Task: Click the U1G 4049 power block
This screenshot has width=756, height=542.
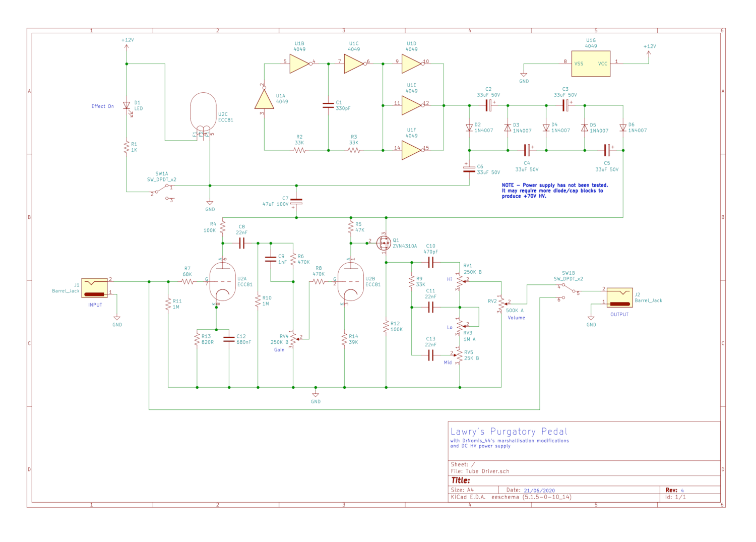Action: click(591, 64)
